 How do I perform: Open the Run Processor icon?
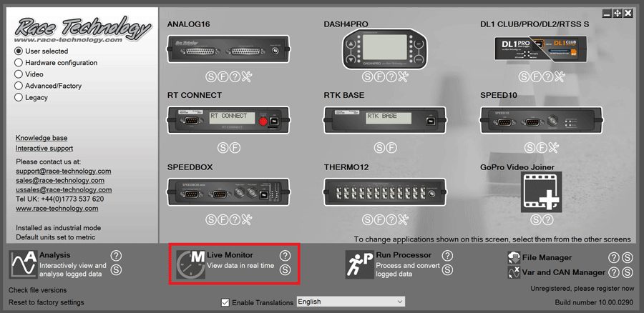tap(359, 265)
